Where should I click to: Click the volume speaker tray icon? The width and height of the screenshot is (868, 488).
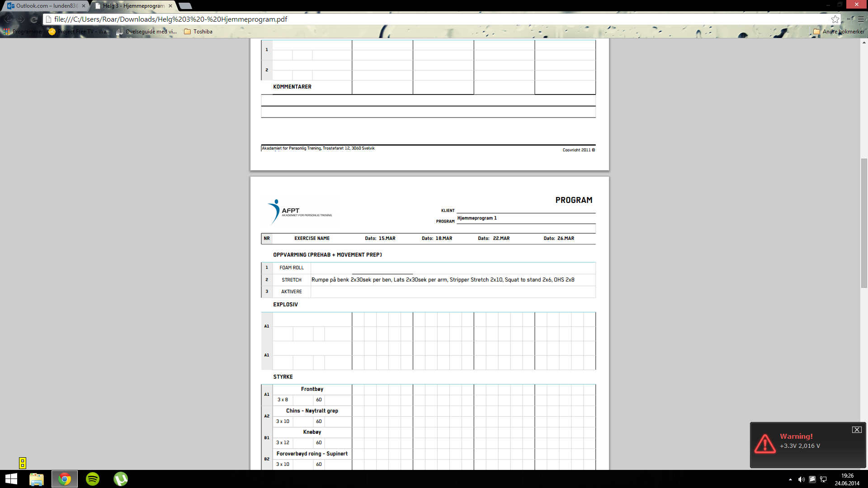(x=801, y=479)
